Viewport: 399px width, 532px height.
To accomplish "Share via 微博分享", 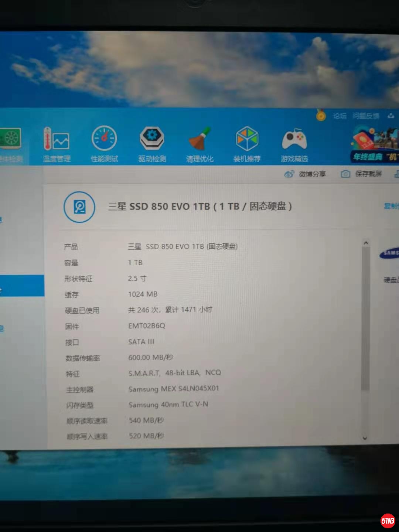I will [305, 174].
